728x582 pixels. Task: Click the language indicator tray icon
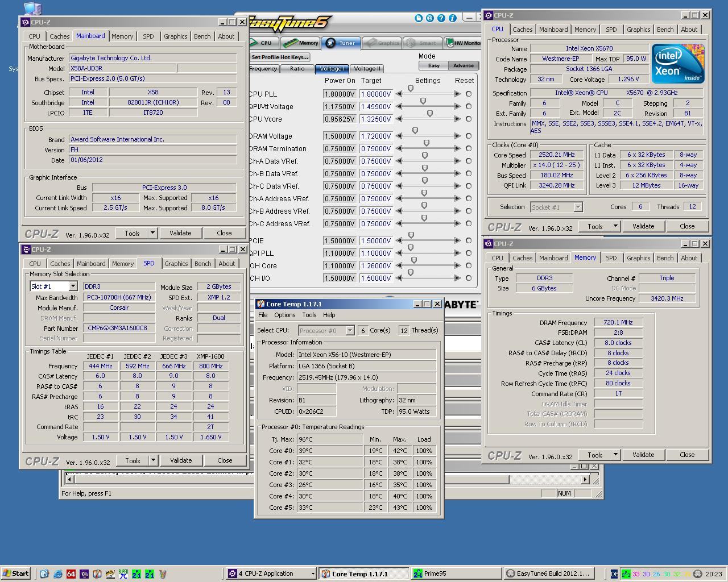[x=614, y=574]
